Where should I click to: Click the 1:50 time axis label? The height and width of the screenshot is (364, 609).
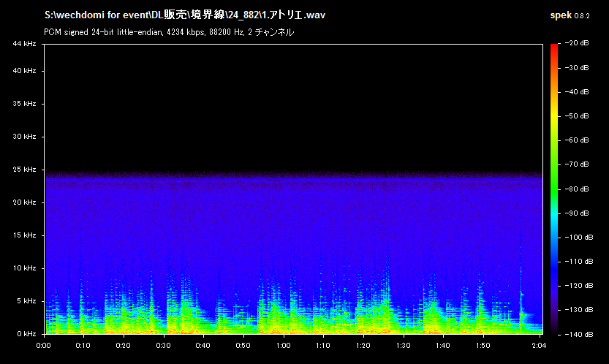[483, 345]
